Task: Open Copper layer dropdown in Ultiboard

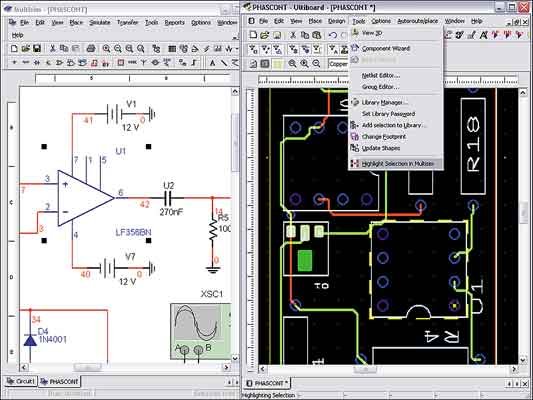Action: (338, 64)
